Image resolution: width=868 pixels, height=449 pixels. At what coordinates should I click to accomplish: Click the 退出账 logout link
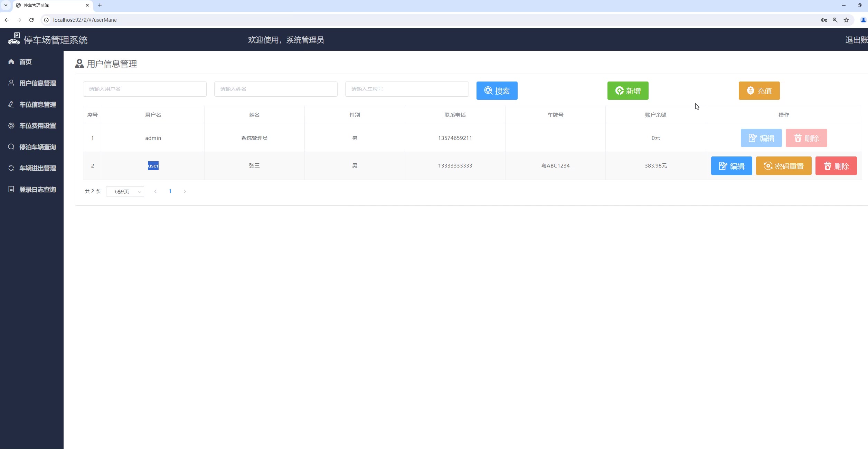coord(856,40)
